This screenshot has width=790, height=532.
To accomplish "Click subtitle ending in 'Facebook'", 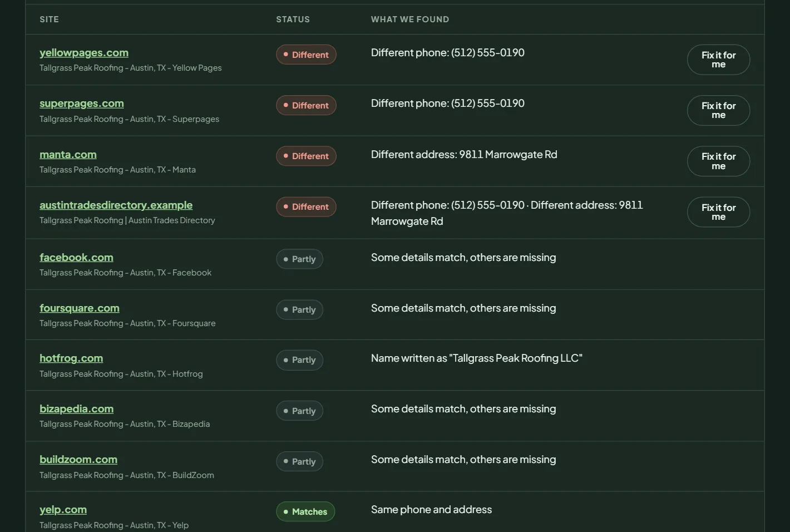I will pyautogui.click(x=125, y=273).
